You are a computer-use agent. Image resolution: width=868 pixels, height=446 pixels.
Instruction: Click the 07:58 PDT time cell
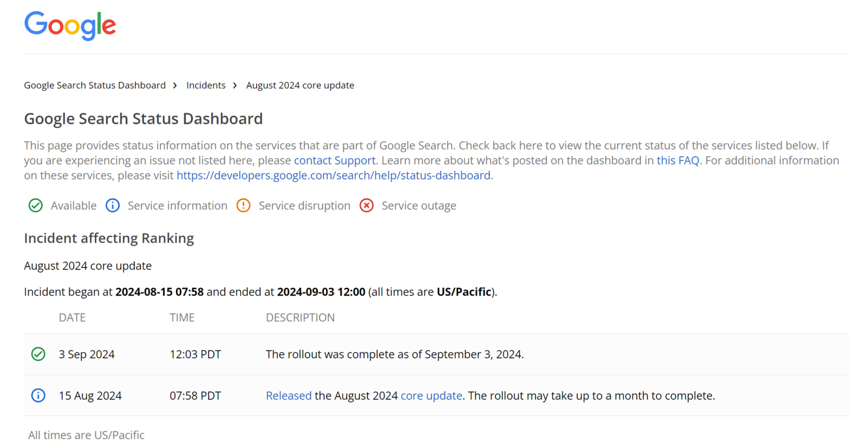click(x=195, y=396)
